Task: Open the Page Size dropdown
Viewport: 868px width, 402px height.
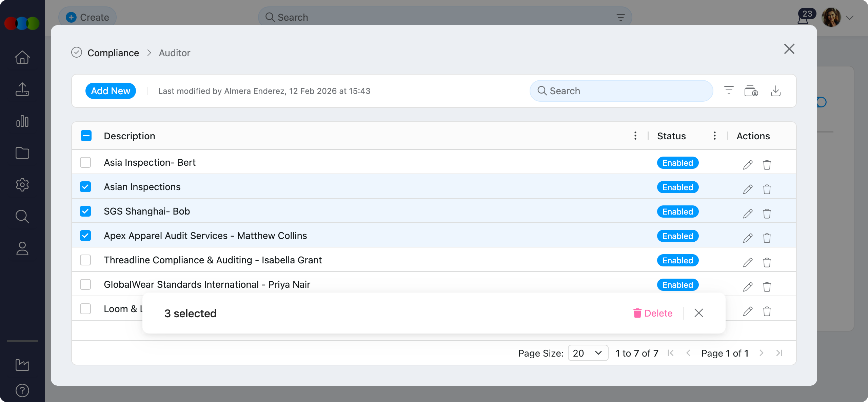Action: (x=588, y=353)
